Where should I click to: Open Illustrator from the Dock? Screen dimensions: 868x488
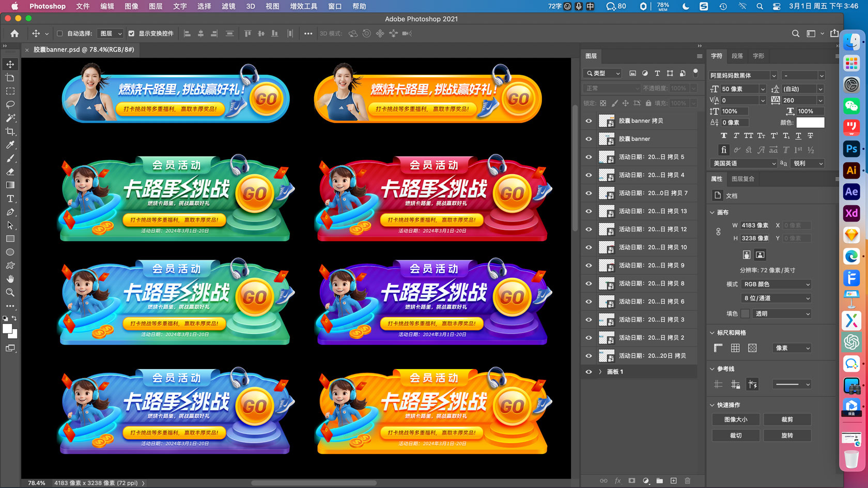pos(851,170)
